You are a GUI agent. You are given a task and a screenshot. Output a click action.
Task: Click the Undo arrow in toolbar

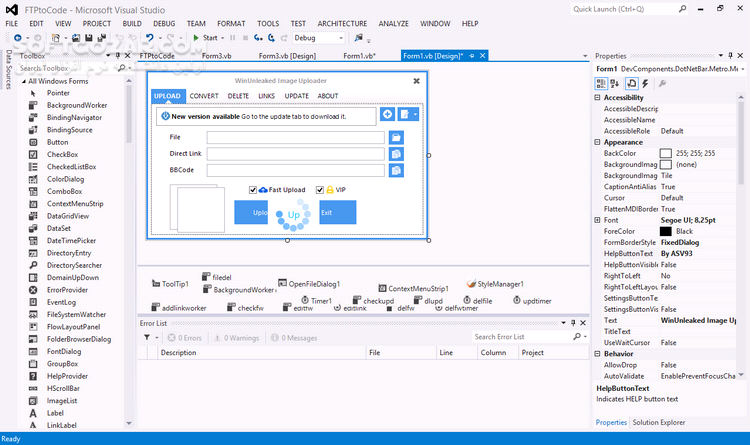click(x=150, y=38)
